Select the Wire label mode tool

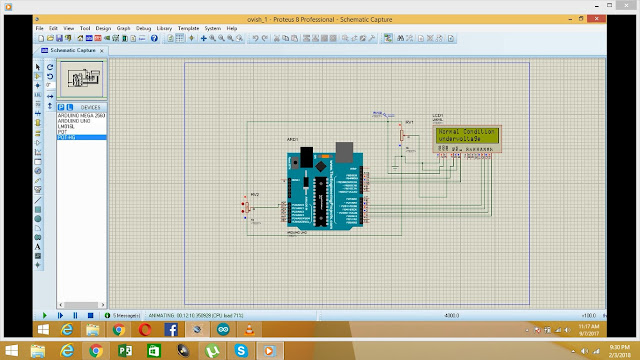(x=38, y=95)
